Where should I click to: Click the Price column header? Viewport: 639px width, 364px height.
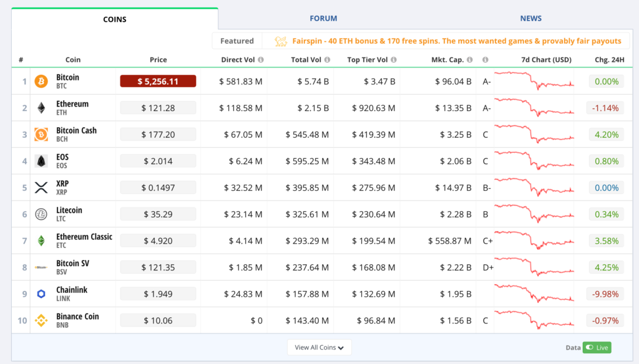click(x=158, y=60)
